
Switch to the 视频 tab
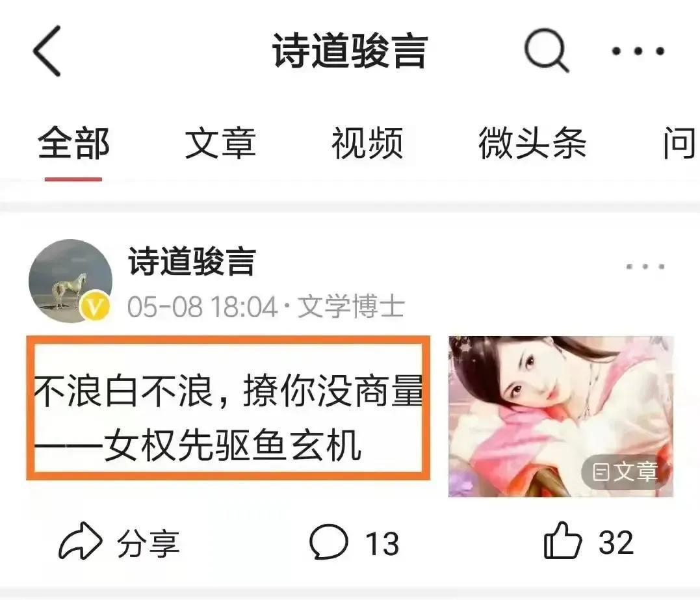367,143
